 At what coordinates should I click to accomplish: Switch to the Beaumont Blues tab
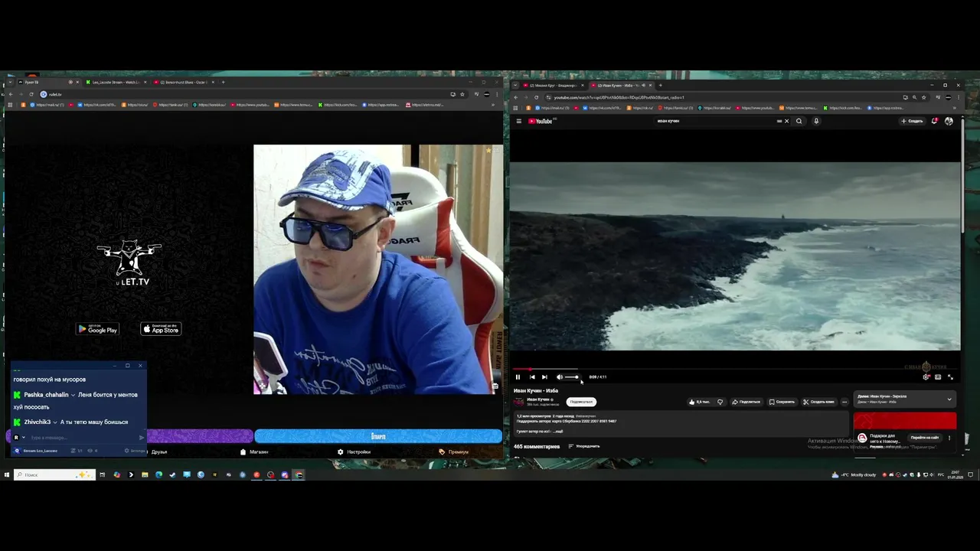[x=184, y=82]
